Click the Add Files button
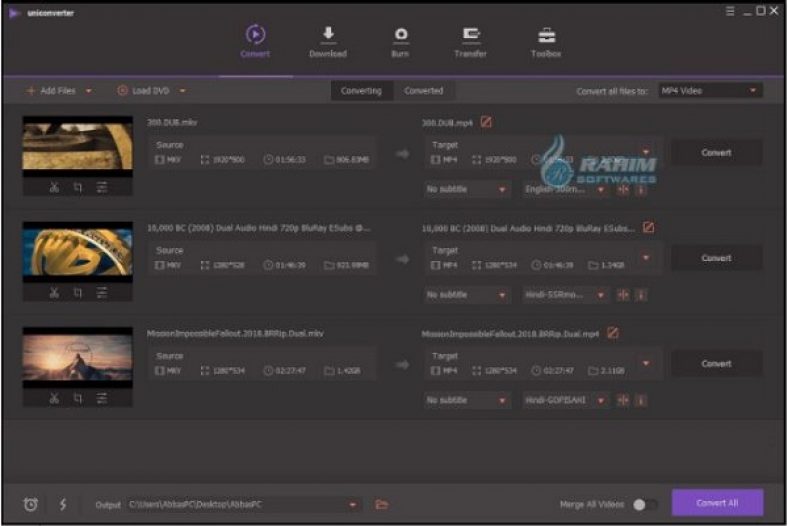This screenshot has height=526, width=788. [x=51, y=91]
